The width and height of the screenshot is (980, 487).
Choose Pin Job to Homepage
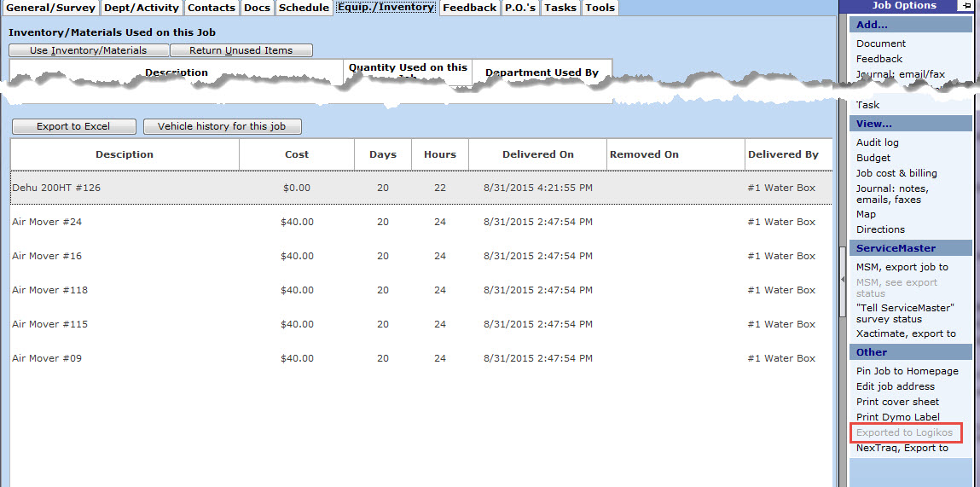pyautogui.click(x=907, y=371)
